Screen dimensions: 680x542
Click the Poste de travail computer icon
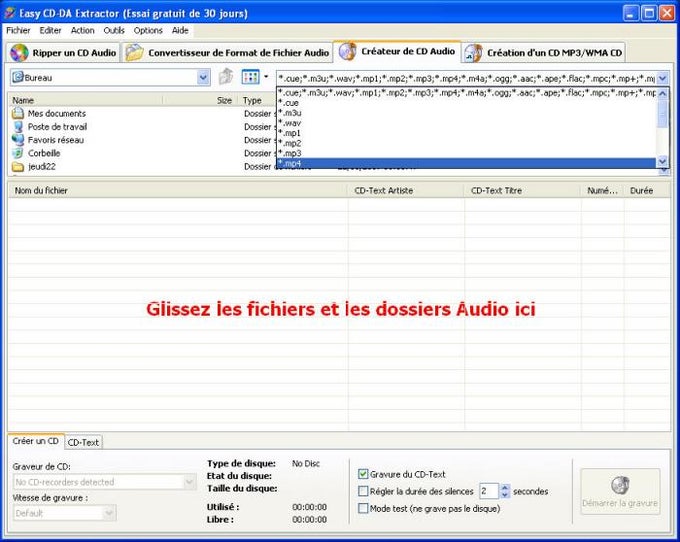click(x=18, y=127)
